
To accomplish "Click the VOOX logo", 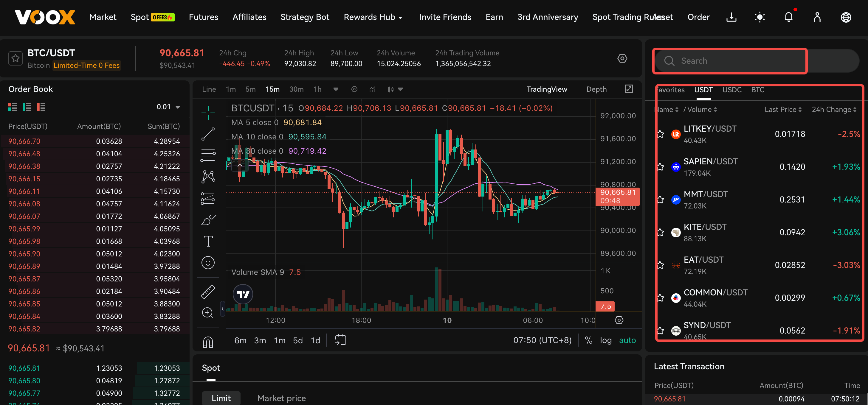I will (x=45, y=17).
